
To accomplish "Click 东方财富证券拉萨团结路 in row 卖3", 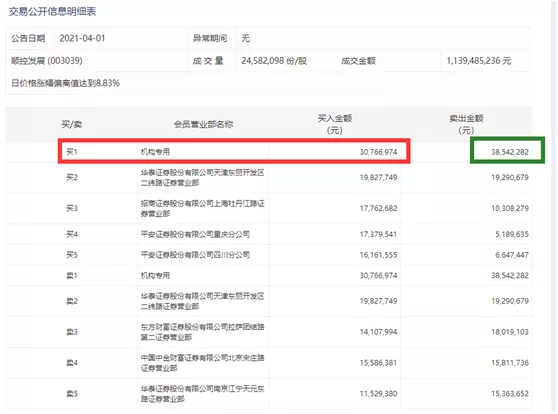I will tap(202, 332).
